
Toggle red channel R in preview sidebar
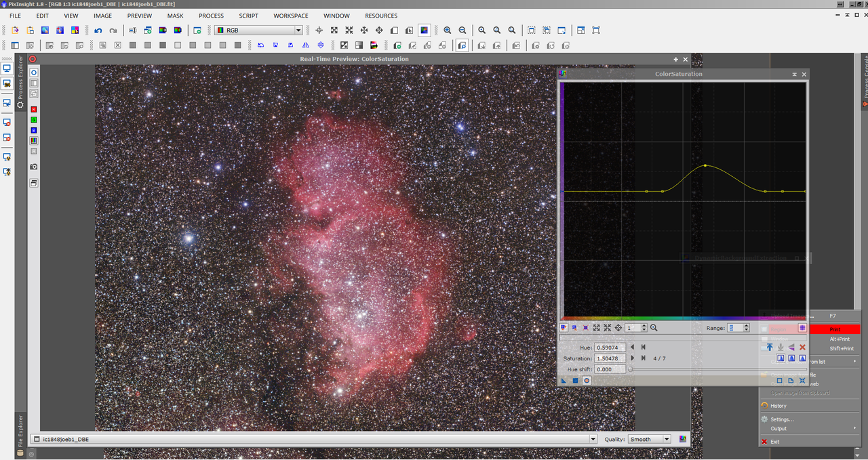click(34, 109)
